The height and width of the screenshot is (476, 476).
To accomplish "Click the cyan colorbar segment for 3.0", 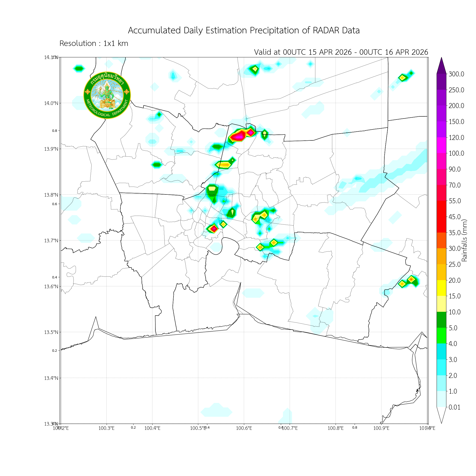I will pos(441,351).
